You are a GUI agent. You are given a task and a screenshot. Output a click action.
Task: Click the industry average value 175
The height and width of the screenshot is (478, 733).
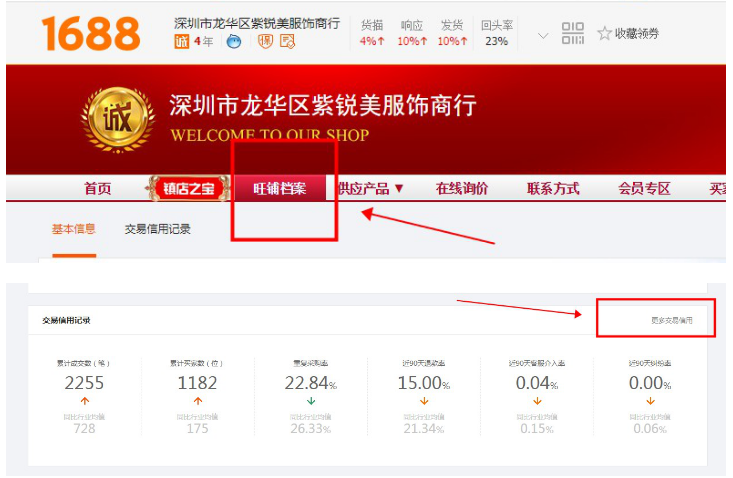tap(197, 428)
